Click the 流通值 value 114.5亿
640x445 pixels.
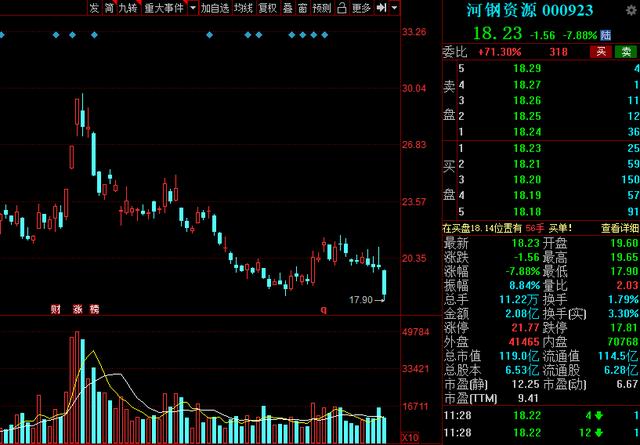pos(618,356)
